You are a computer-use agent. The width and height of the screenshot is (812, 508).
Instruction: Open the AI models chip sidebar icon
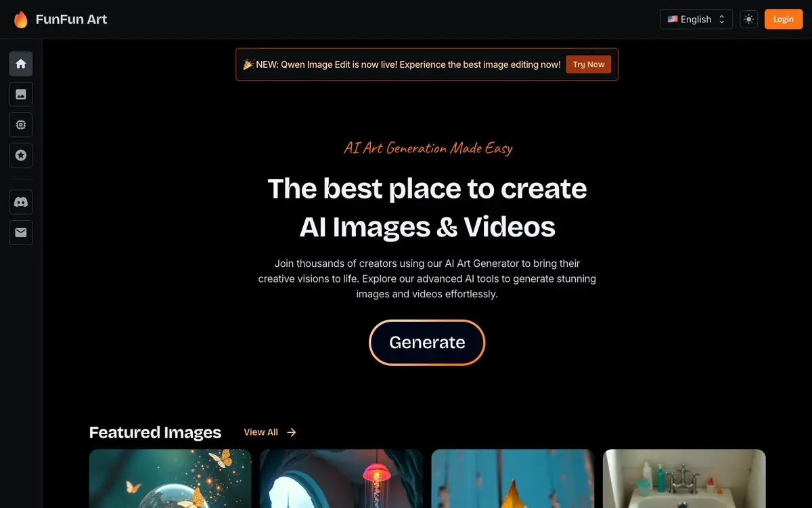click(x=21, y=125)
